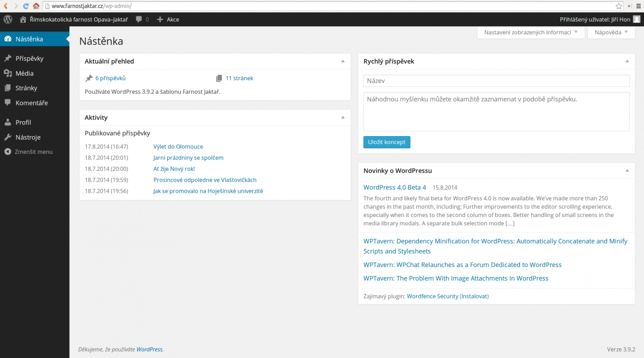Collapse the Aktivity widget

343,118
